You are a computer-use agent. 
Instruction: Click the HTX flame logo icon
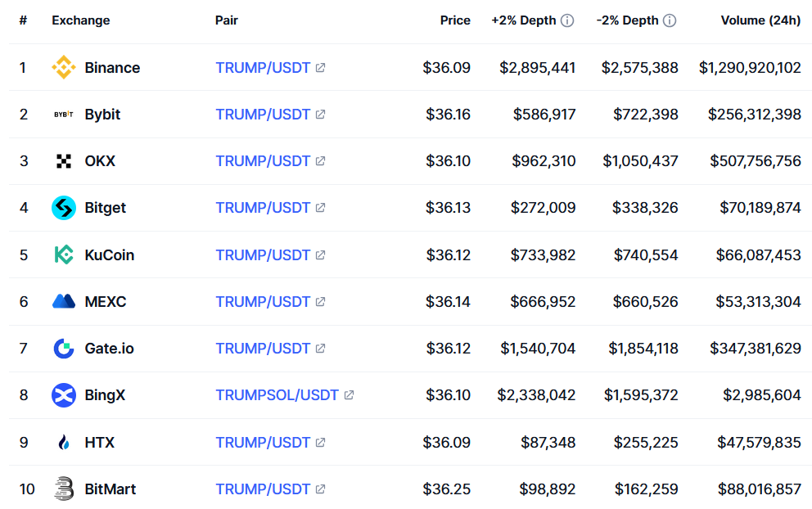(64, 443)
